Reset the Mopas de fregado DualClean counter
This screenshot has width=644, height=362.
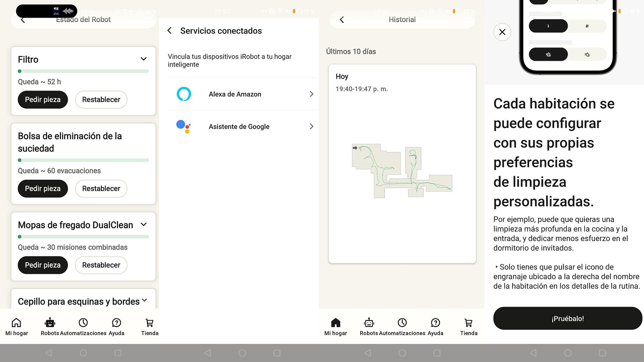(x=101, y=265)
